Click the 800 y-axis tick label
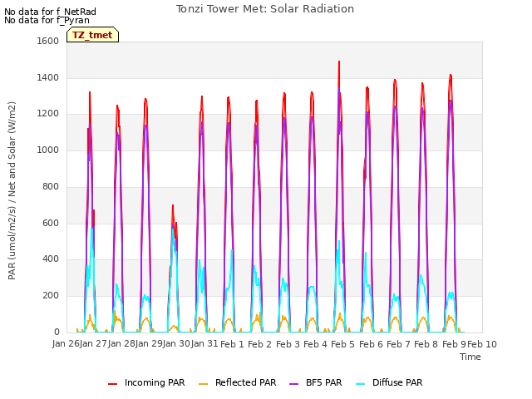This screenshot has width=532, height=399. (x=51, y=186)
